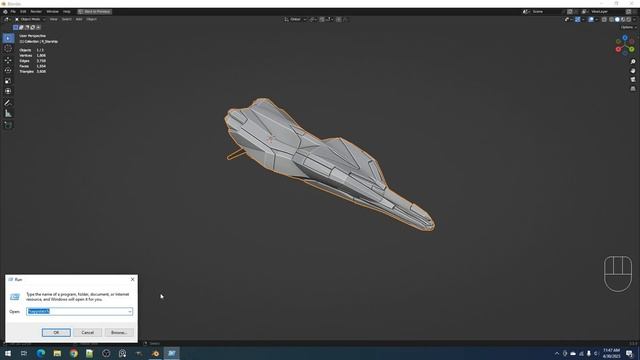Click the blue Z axis on navigation gizmo

click(x=625, y=38)
